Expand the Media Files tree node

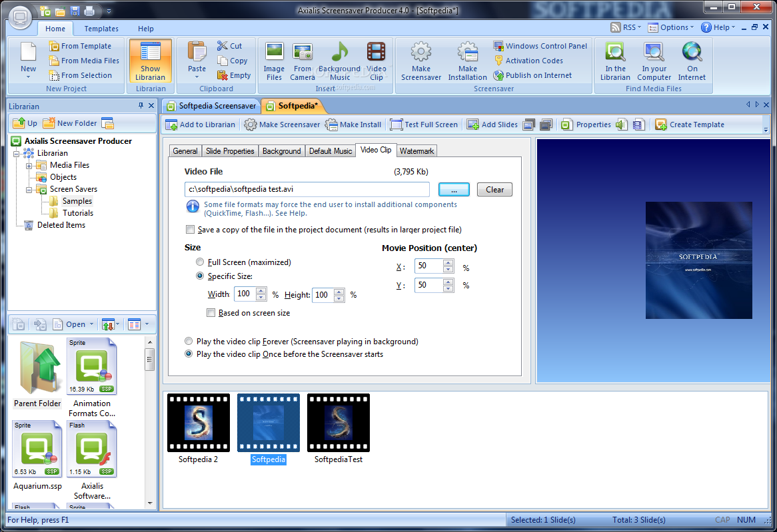(29, 165)
